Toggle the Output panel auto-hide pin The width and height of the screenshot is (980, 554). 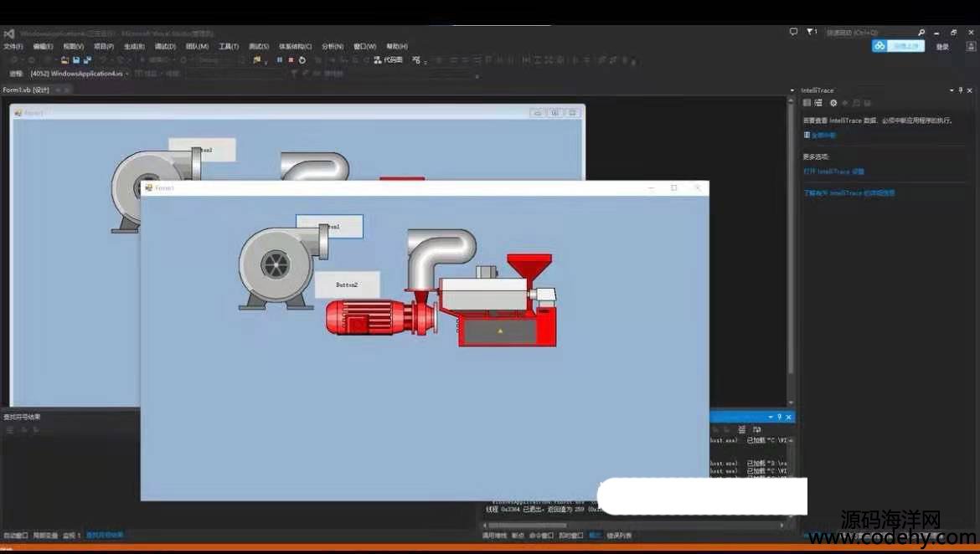click(779, 417)
